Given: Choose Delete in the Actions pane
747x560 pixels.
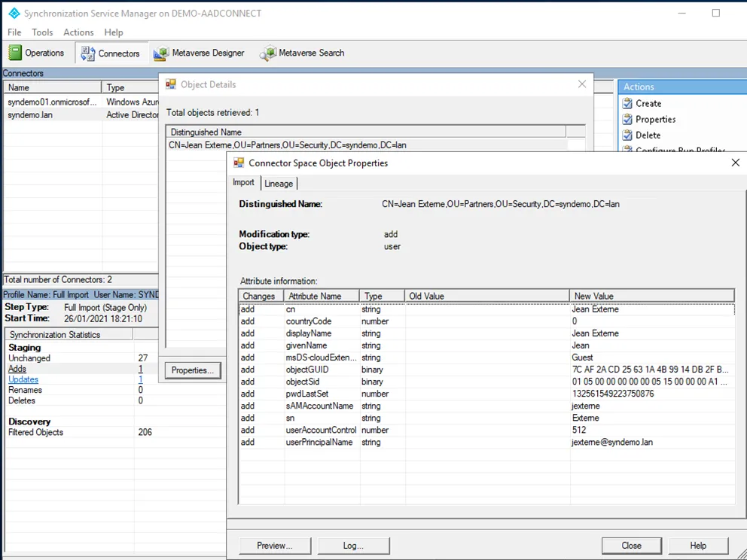Looking at the screenshot, I should (648, 135).
